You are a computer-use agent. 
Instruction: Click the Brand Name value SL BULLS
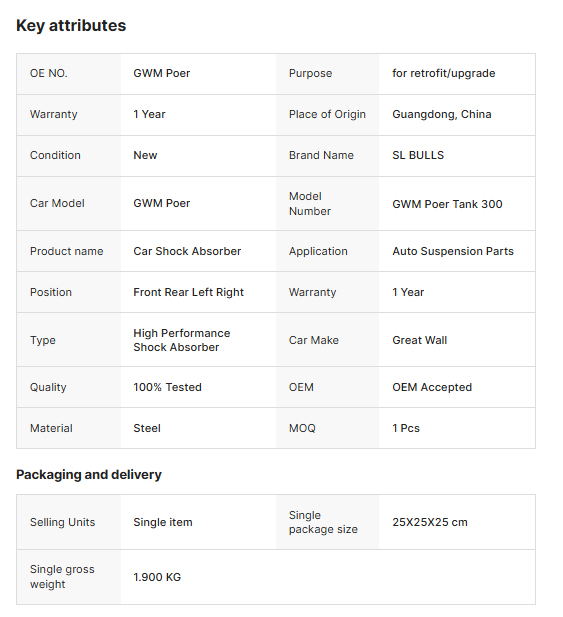pyautogui.click(x=418, y=155)
